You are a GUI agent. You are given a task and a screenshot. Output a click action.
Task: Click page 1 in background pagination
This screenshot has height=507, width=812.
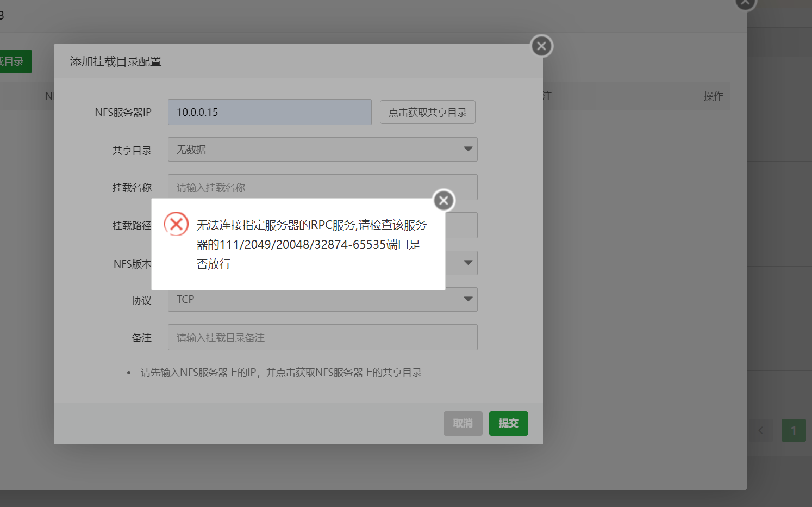tap(794, 430)
